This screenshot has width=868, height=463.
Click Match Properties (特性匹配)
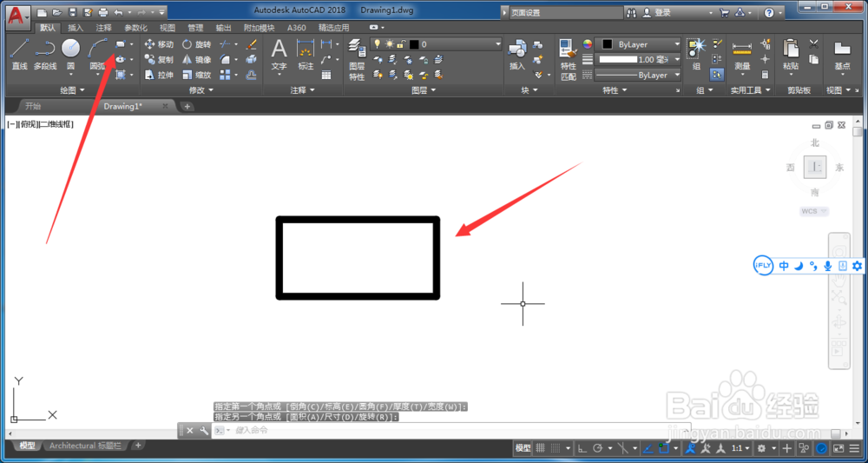pyautogui.click(x=568, y=60)
